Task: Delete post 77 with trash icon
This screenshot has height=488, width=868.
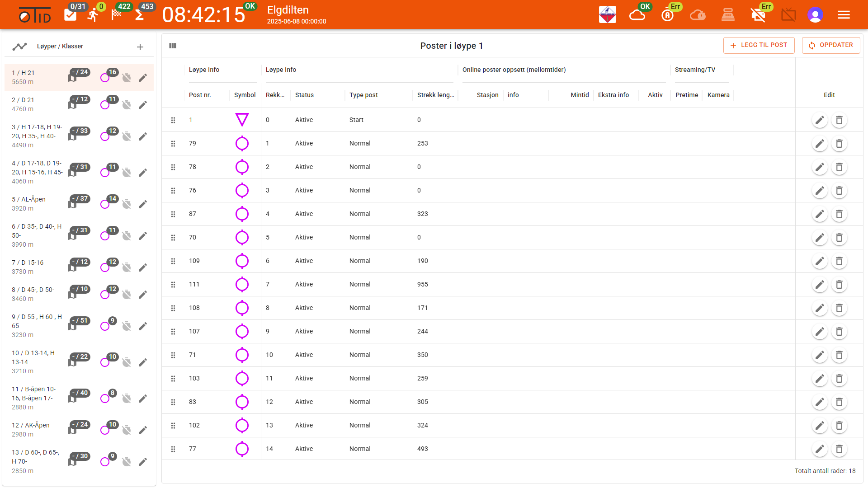Action: tap(839, 449)
